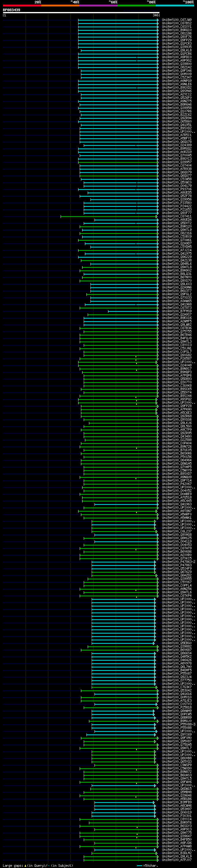Click the white query sequence ruler bar

(x=81, y=12)
